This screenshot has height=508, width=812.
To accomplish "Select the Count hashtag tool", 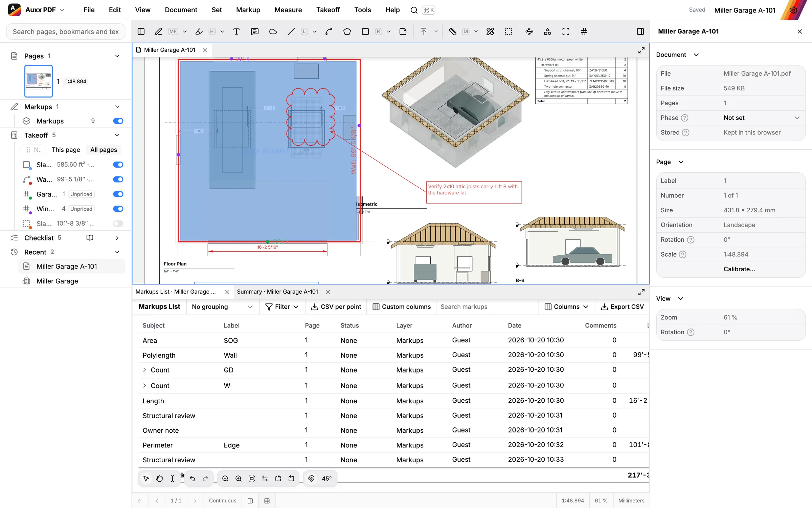I will click(x=584, y=31).
